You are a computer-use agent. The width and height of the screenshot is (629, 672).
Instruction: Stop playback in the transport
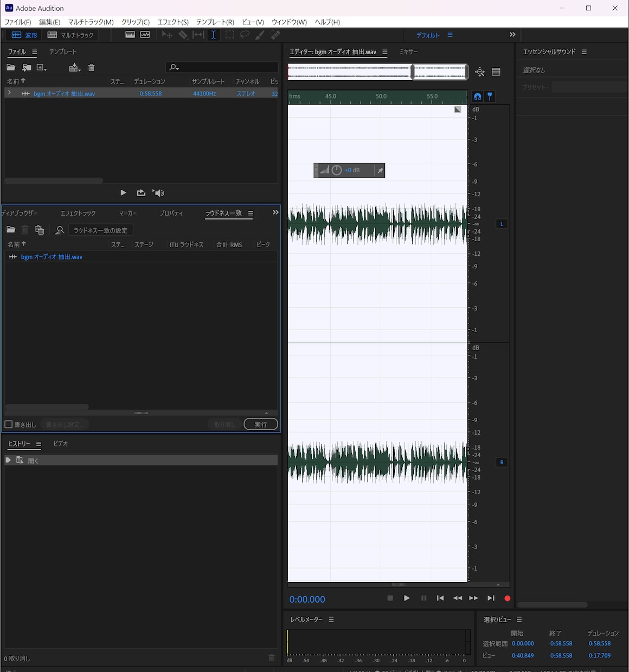[390, 598]
